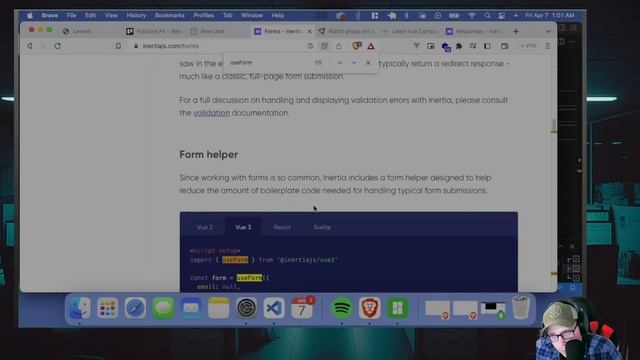Viewport: 640px width, 360px height.
Task: Open the Help menu
Action: (278, 16)
